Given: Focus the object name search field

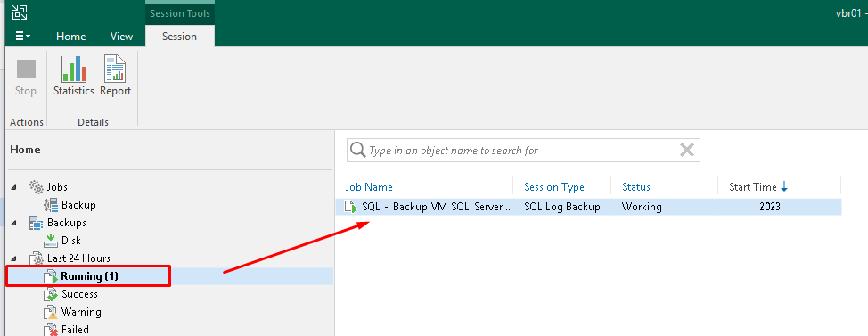Looking at the screenshot, I should click(x=523, y=150).
